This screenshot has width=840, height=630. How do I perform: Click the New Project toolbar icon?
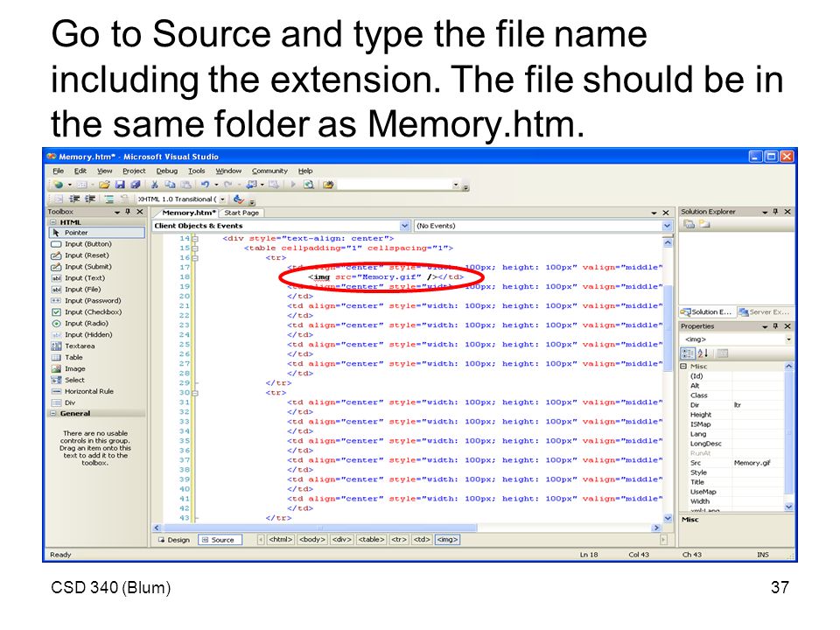coord(59,185)
